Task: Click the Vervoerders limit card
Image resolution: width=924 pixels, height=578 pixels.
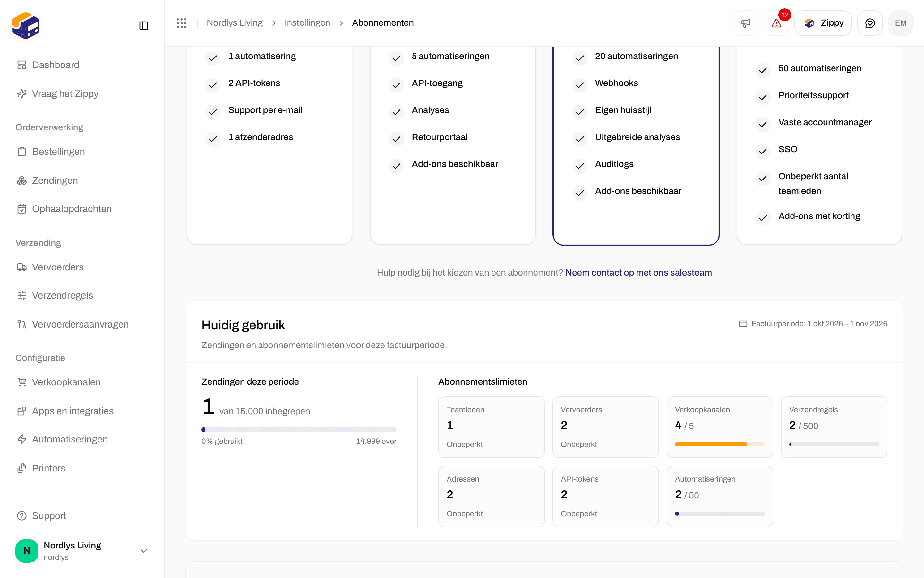Action: coord(605,427)
